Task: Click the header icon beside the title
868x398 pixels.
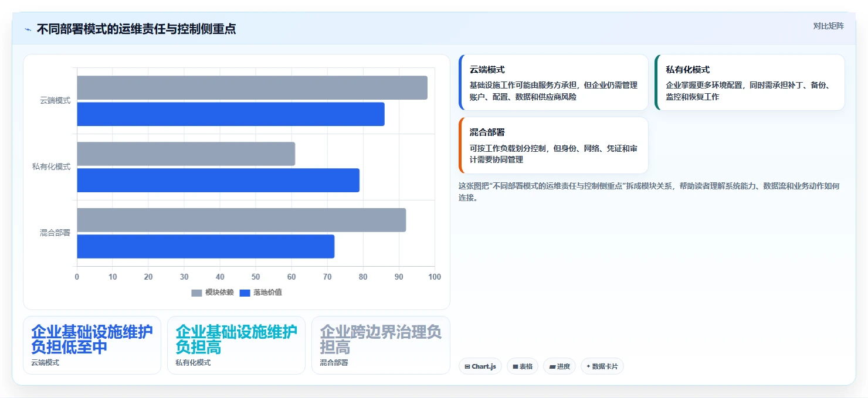Action: click(x=28, y=29)
